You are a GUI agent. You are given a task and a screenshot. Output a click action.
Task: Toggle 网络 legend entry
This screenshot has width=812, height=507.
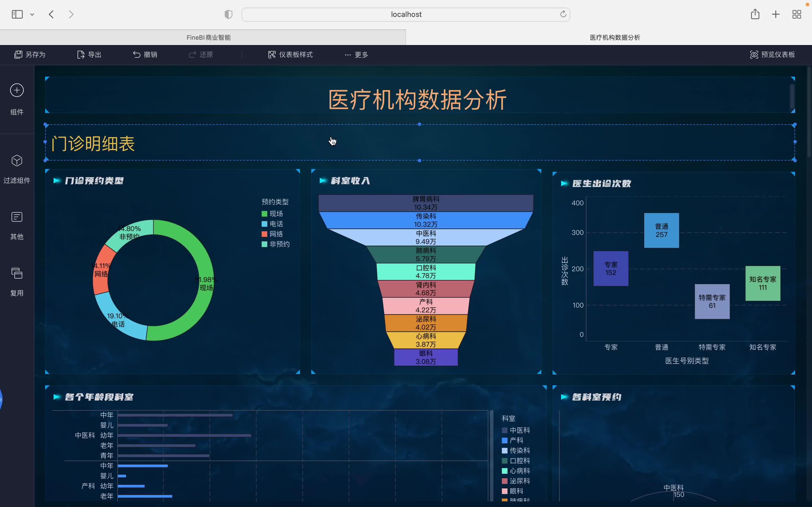coord(272,234)
